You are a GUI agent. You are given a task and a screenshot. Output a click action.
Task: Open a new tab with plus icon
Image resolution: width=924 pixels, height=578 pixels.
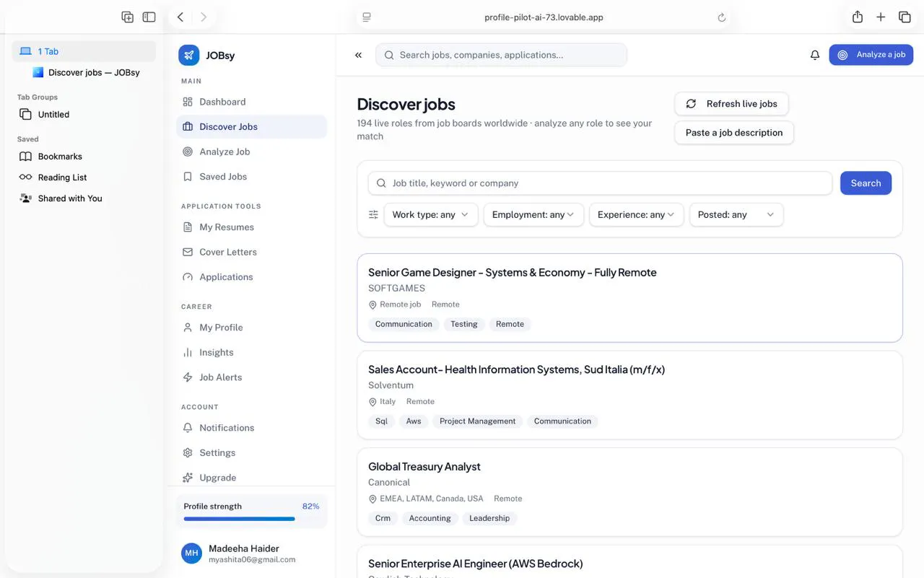(x=881, y=17)
